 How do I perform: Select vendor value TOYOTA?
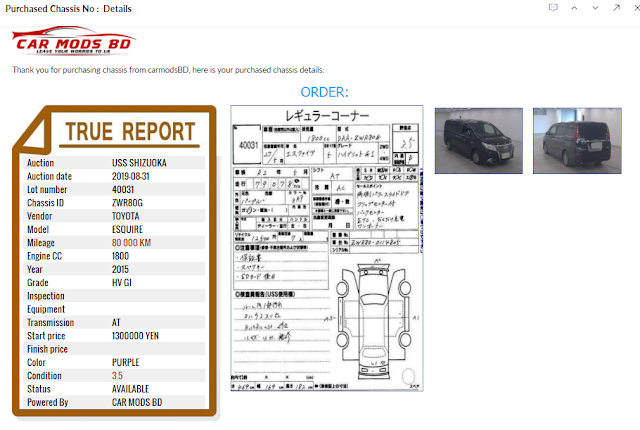(x=126, y=216)
